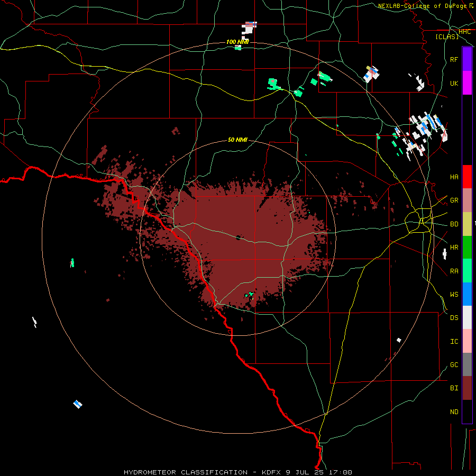Click the IC legend label
The image size is (476, 476).
click(454, 342)
